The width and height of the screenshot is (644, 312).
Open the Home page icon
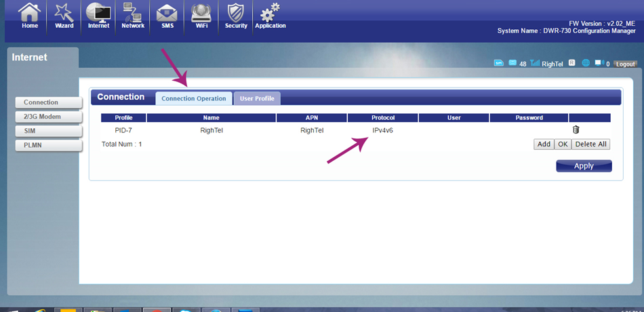coord(29,16)
